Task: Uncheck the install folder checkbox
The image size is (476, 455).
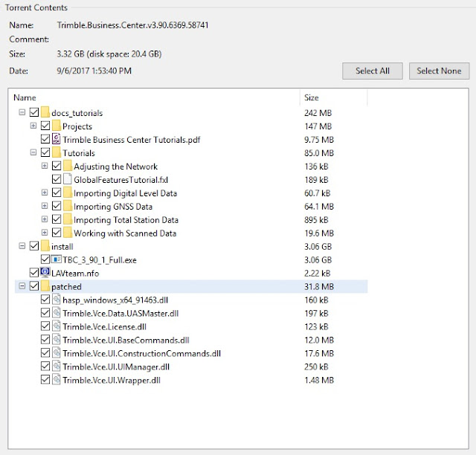Action: [x=34, y=246]
